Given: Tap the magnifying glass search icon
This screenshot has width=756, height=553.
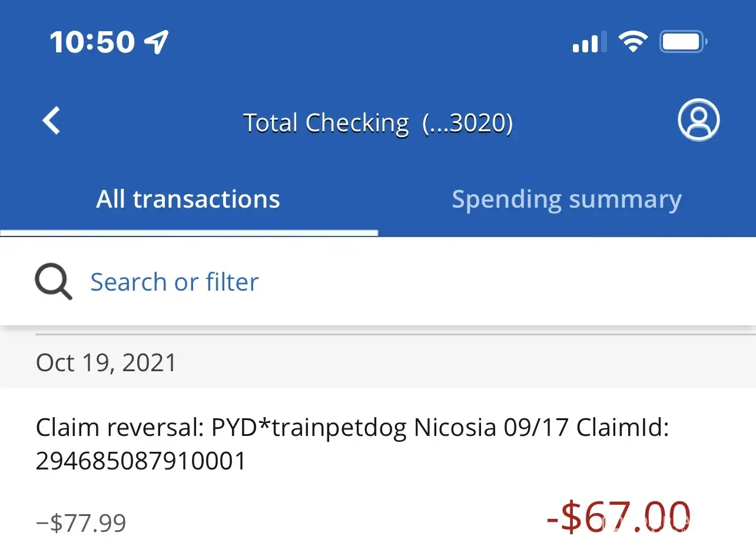Looking at the screenshot, I should coord(53,282).
